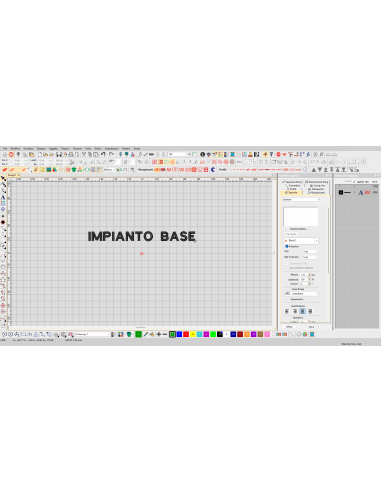
Task: Click the minus remove color icon
Action: coord(165,334)
